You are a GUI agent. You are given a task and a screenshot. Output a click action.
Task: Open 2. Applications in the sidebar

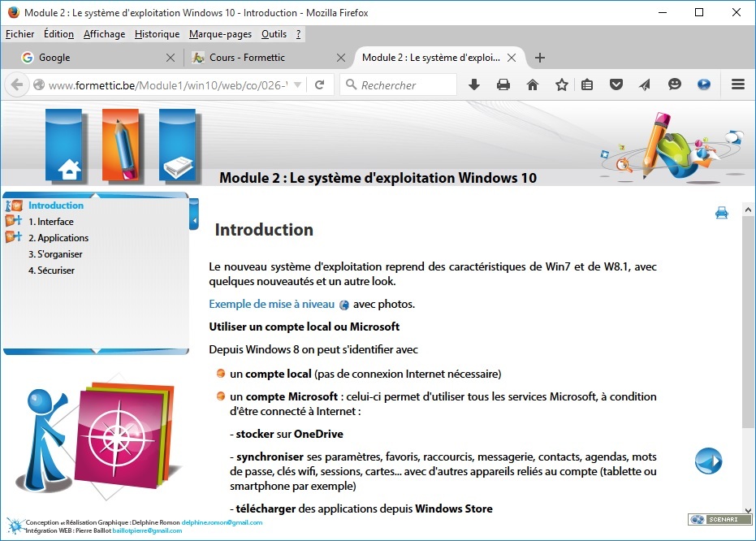click(x=58, y=238)
